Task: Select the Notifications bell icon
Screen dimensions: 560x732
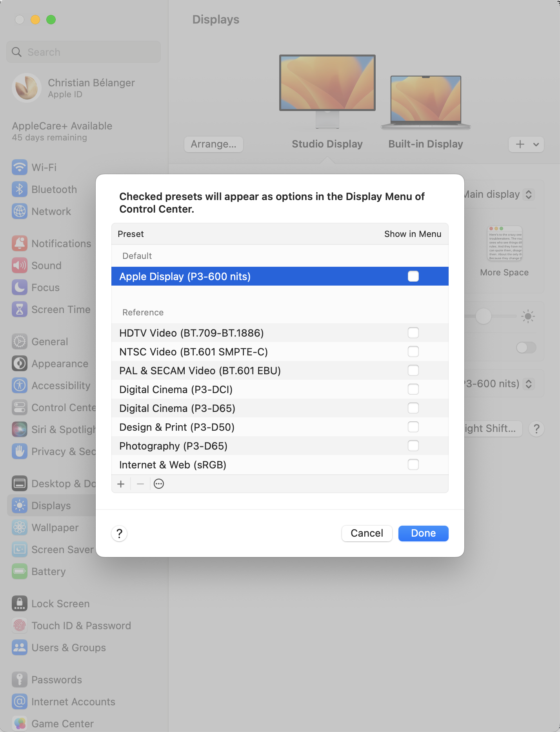Action: tap(20, 244)
